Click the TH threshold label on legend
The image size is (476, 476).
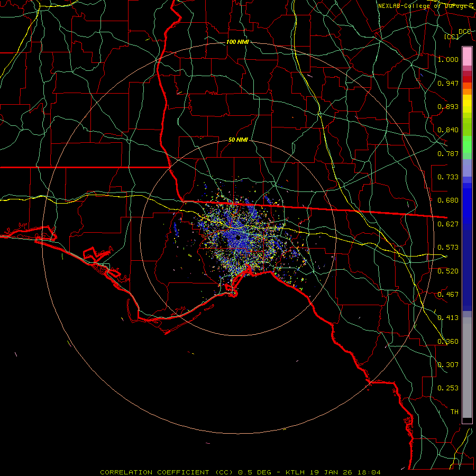[x=454, y=412]
